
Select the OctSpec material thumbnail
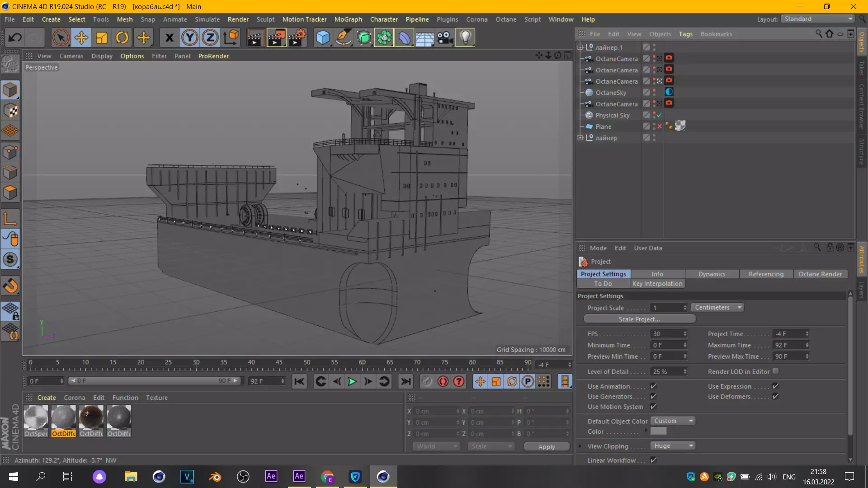[x=36, y=417]
